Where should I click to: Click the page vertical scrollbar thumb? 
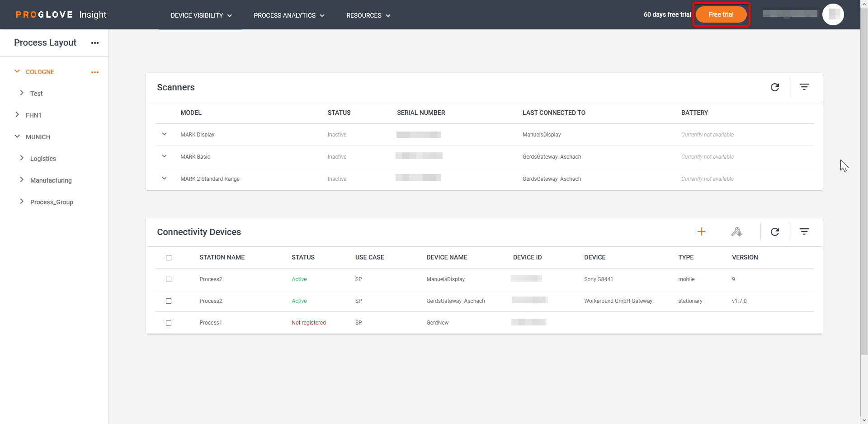pos(864,181)
